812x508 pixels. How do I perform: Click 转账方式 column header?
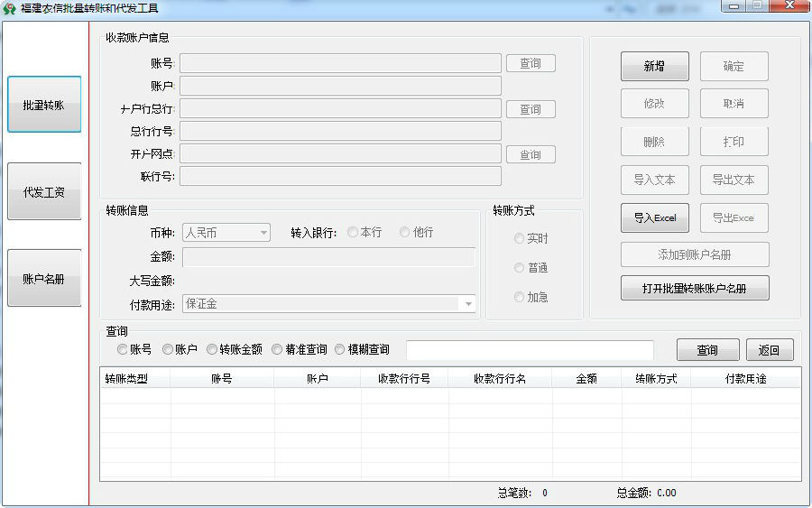[x=656, y=379]
